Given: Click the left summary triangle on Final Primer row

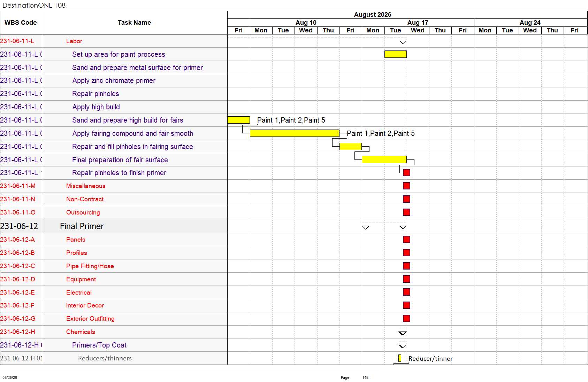Looking at the screenshot, I should 366,227.
